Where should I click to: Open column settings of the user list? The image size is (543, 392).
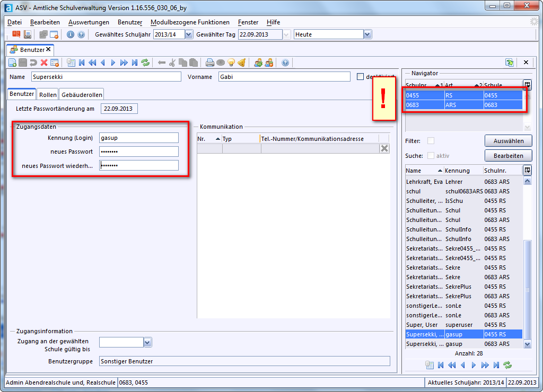tap(527, 170)
